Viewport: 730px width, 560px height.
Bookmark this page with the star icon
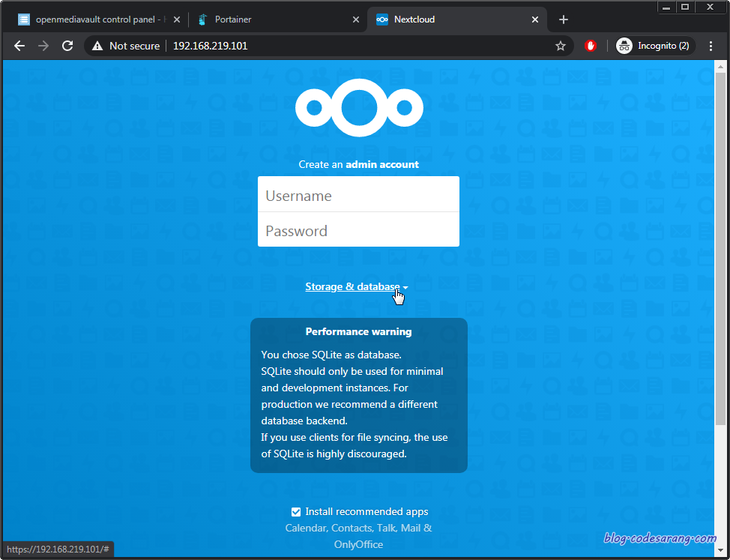pyautogui.click(x=561, y=46)
